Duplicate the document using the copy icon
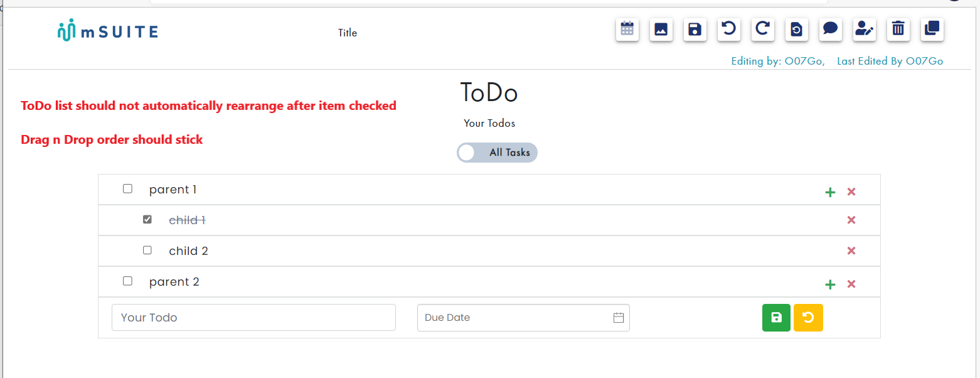The width and height of the screenshot is (980, 378). tap(932, 29)
